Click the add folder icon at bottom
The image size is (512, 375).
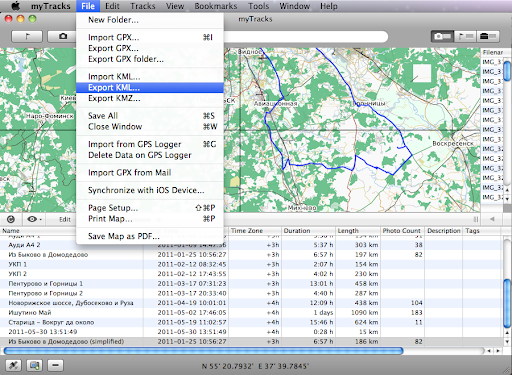pyautogui.click(x=35, y=365)
